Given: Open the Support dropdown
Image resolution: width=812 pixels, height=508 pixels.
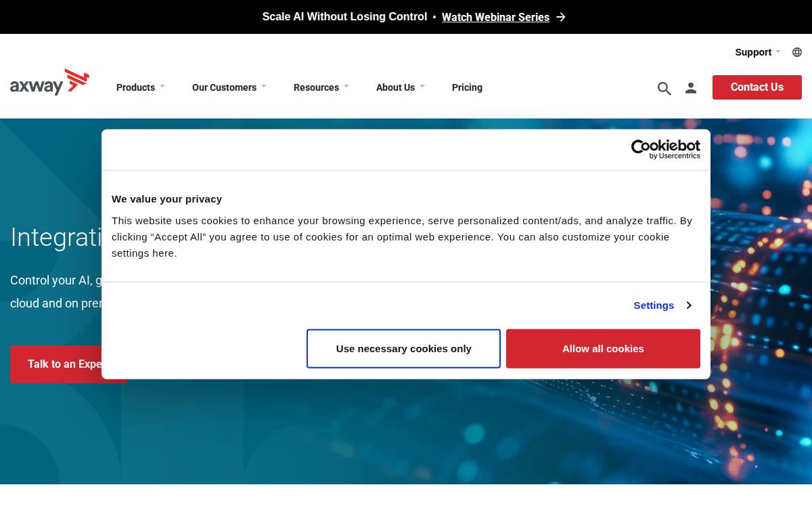Looking at the screenshot, I should point(758,52).
